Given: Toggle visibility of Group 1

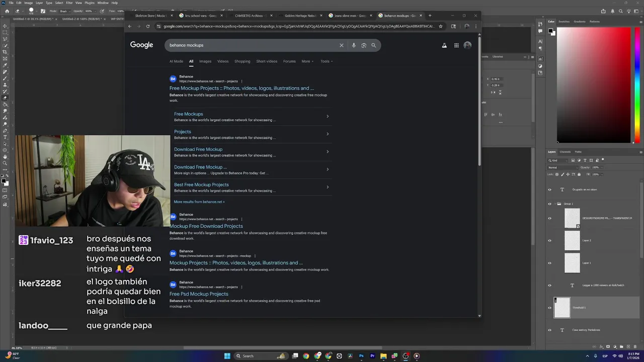Looking at the screenshot, I should 549,204.
